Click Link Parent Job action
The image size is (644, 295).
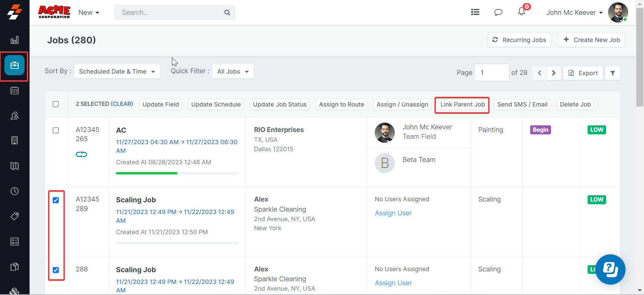click(462, 104)
